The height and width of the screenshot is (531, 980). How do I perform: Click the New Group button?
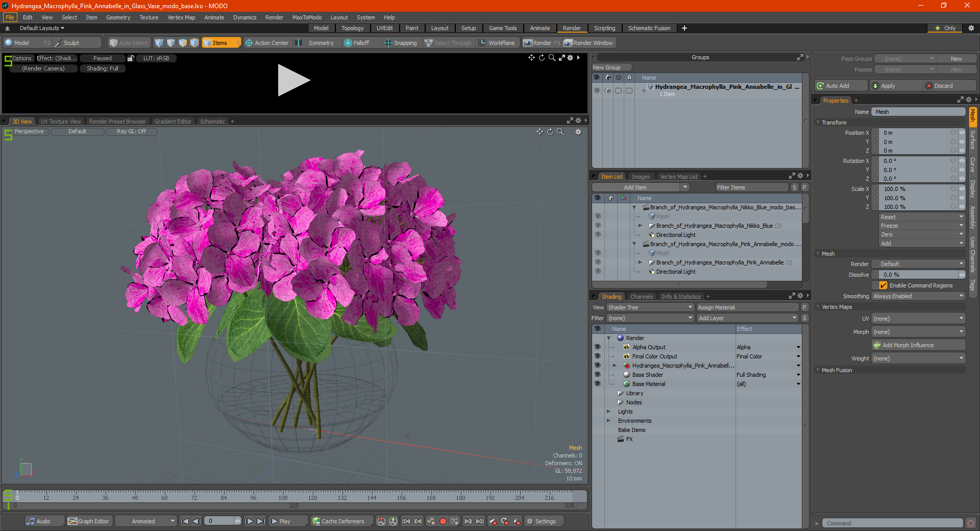click(x=611, y=67)
